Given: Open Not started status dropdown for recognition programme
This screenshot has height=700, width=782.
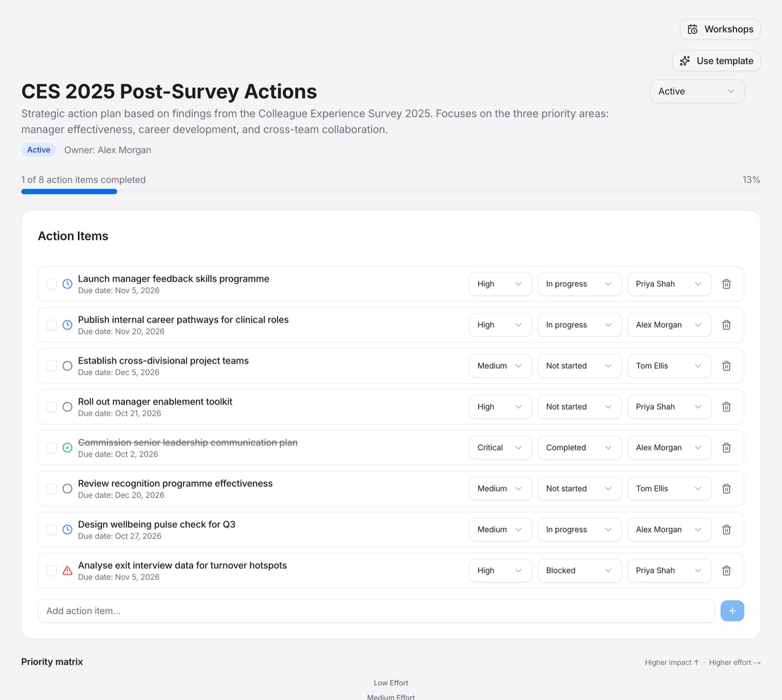Looking at the screenshot, I should tap(579, 489).
